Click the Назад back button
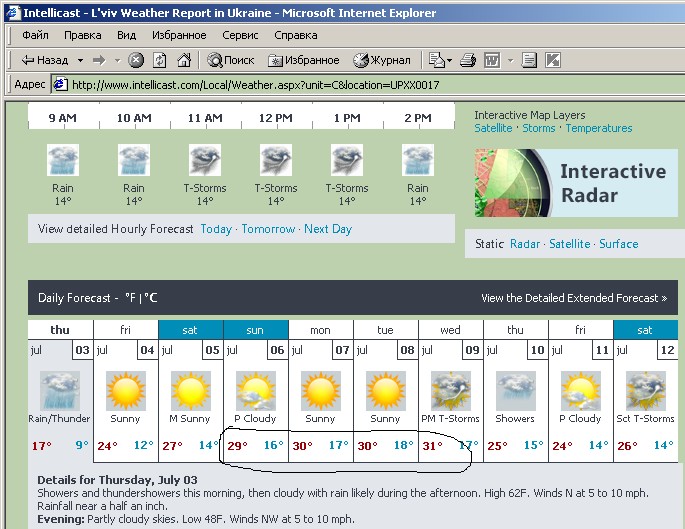The height and width of the screenshot is (529, 685). [x=45, y=60]
